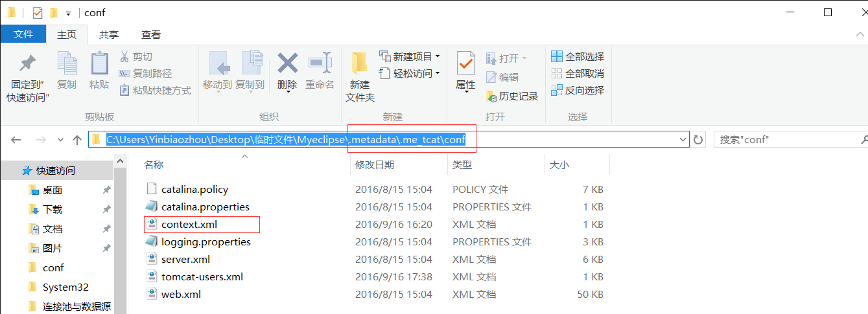868x314 pixels.
Task: Click the Delete X icon
Action: pyautogui.click(x=287, y=63)
